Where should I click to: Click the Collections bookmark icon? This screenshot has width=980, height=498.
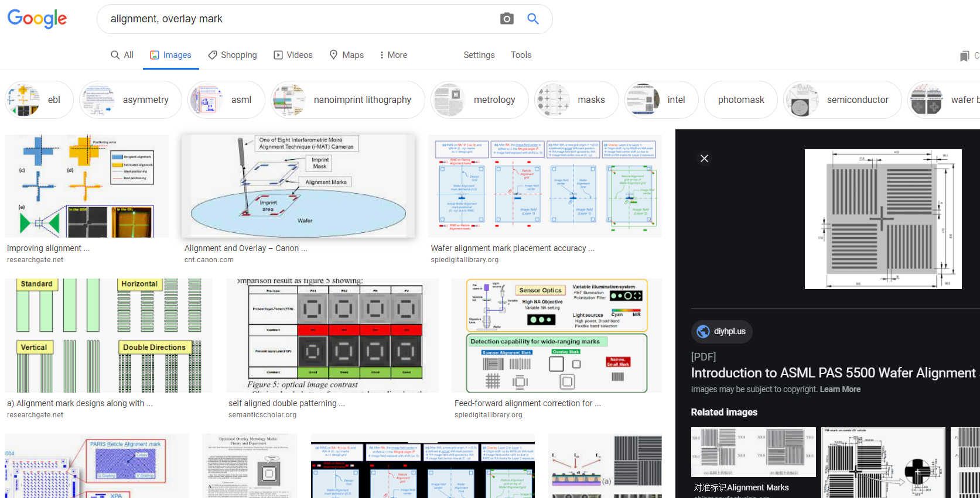964,56
